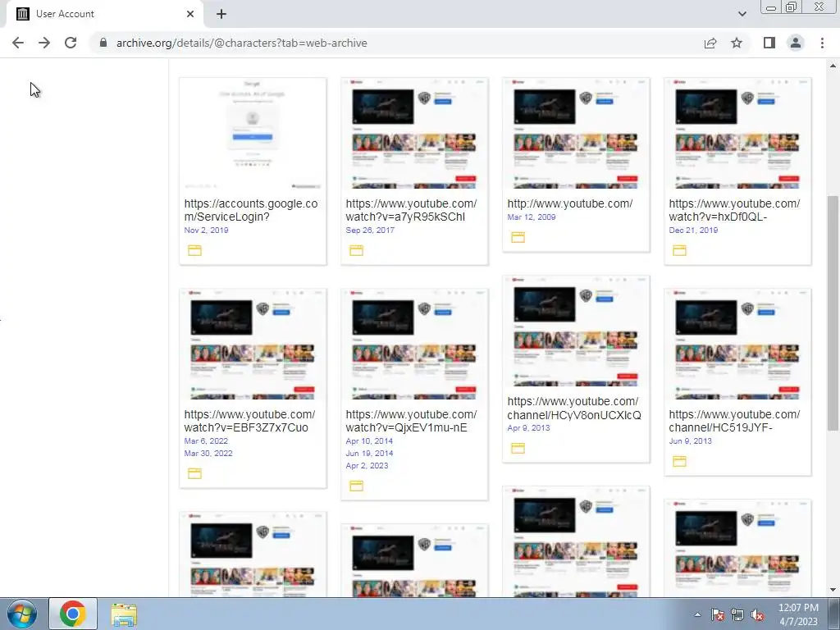Open the Google ServiceLogin page thumbnail

point(253,134)
